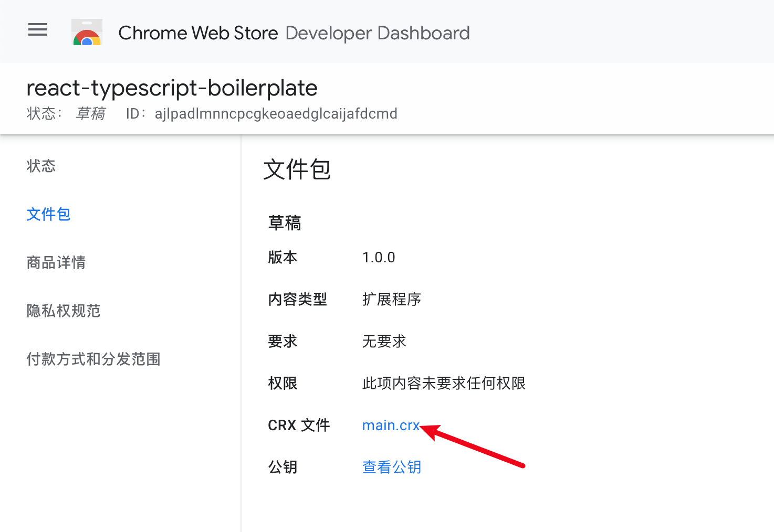Click the Developer Dashboard header text
Screen dimensions: 774x532
tap(378, 33)
